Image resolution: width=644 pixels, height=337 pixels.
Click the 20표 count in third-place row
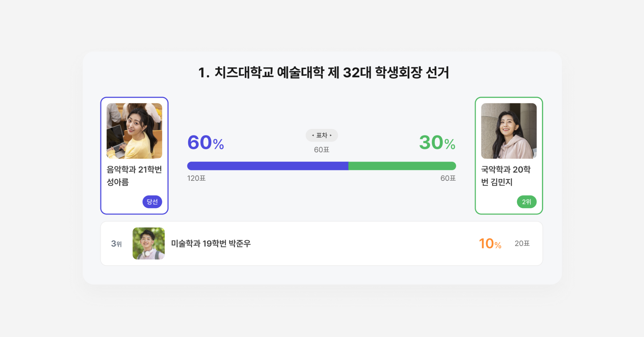[x=522, y=243]
